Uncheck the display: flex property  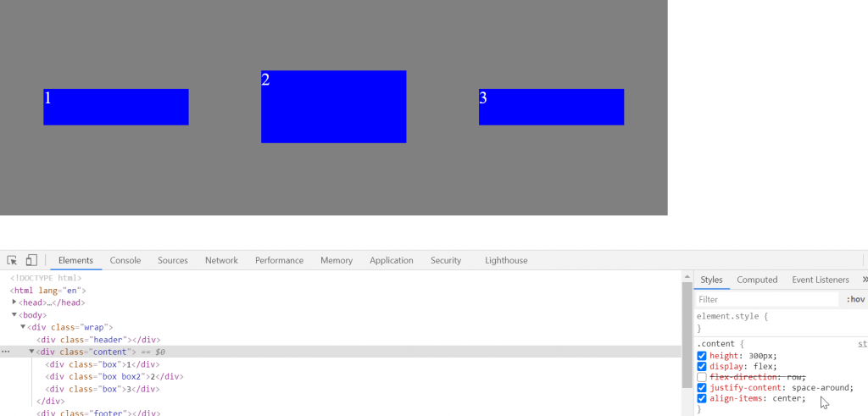(x=702, y=366)
